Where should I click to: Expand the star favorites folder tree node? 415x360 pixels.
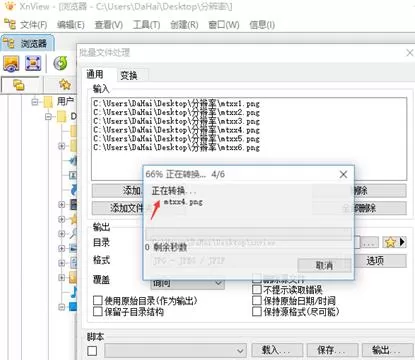[x=61, y=219]
